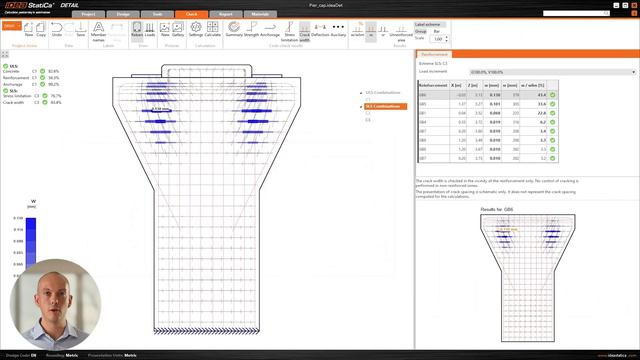Toggle the w/wlim result view

[358, 29]
